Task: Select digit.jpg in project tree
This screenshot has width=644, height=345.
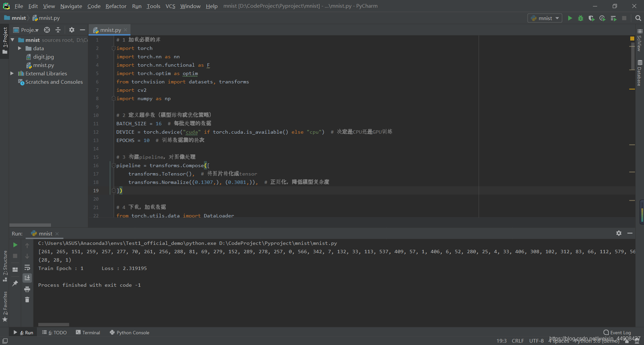Action: pos(43,57)
